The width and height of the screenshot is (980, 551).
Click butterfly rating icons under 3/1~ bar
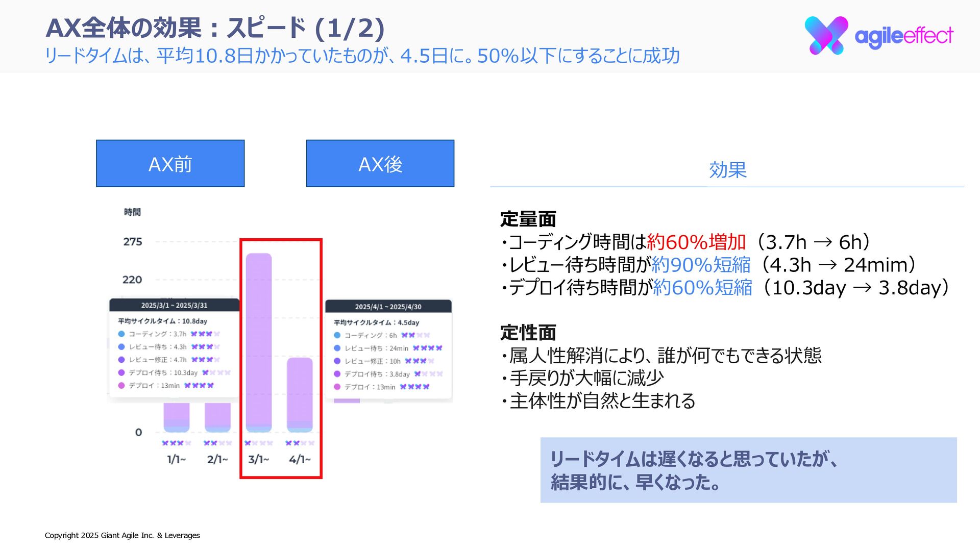tap(259, 443)
